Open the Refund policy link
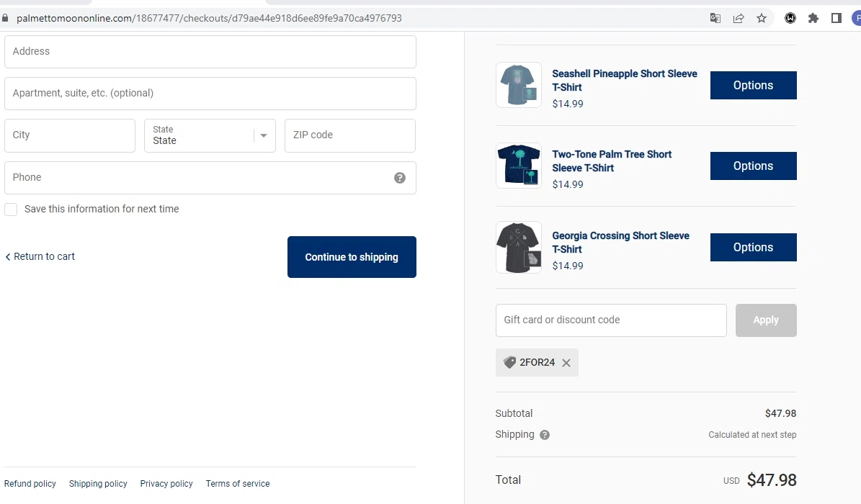 (x=30, y=484)
